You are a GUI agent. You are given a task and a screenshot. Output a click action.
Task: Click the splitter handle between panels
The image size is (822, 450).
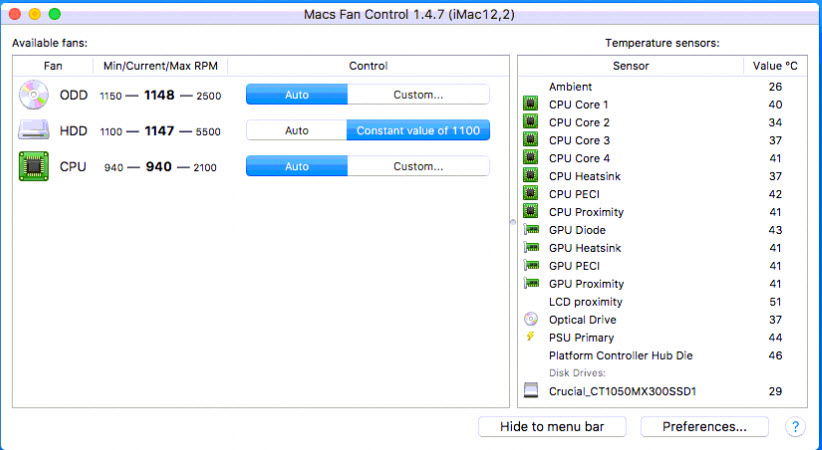pos(513,222)
